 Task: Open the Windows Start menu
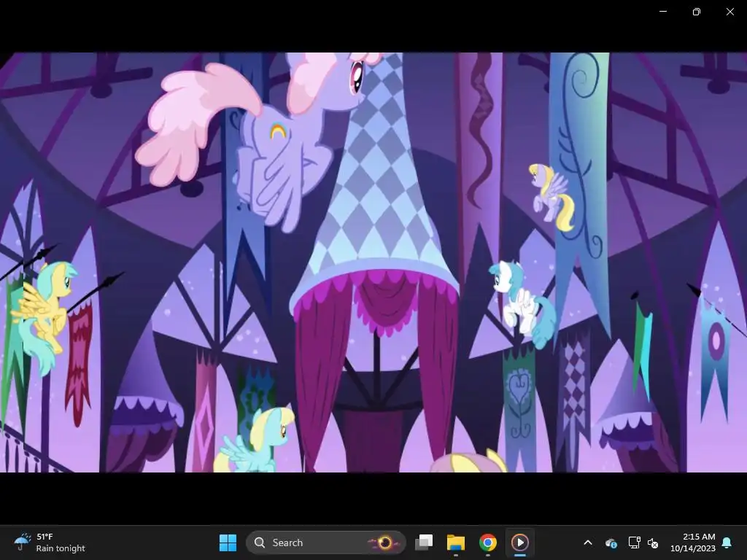tap(228, 542)
